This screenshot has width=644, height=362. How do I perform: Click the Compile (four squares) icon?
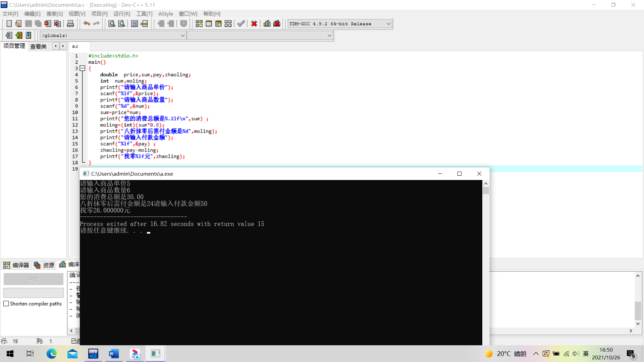(199, 24)
